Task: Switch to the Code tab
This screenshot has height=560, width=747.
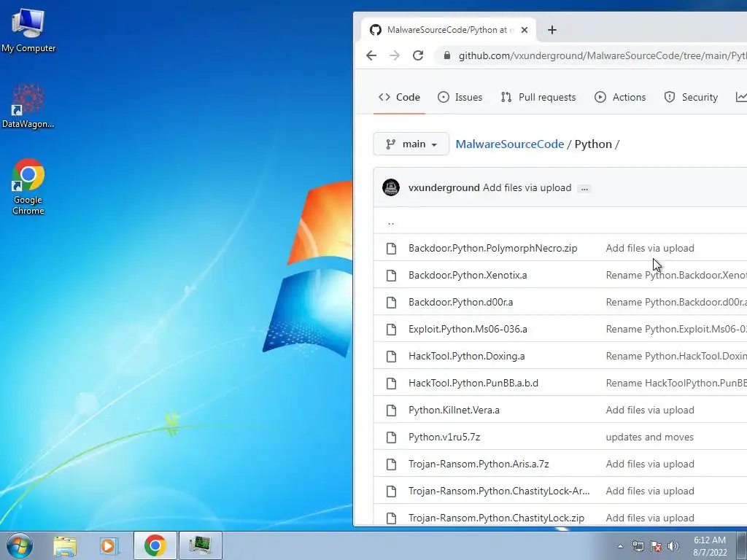Action: [x=399, y=97]
